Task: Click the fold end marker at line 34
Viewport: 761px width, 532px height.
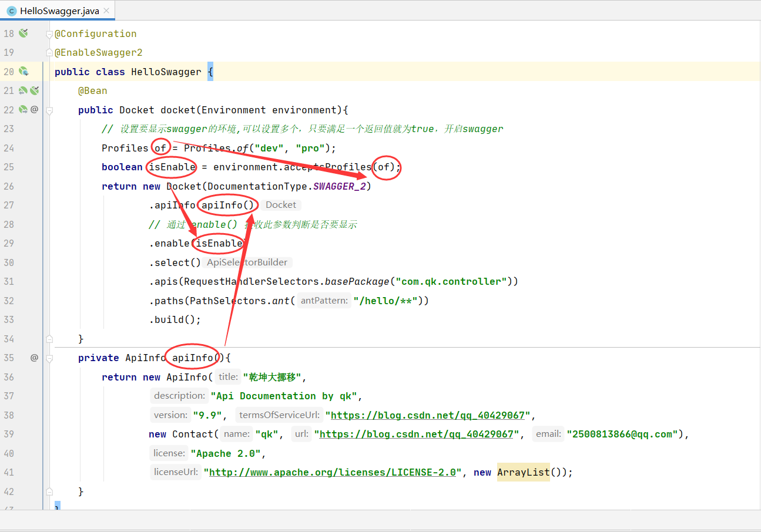Action: point(49,339)
